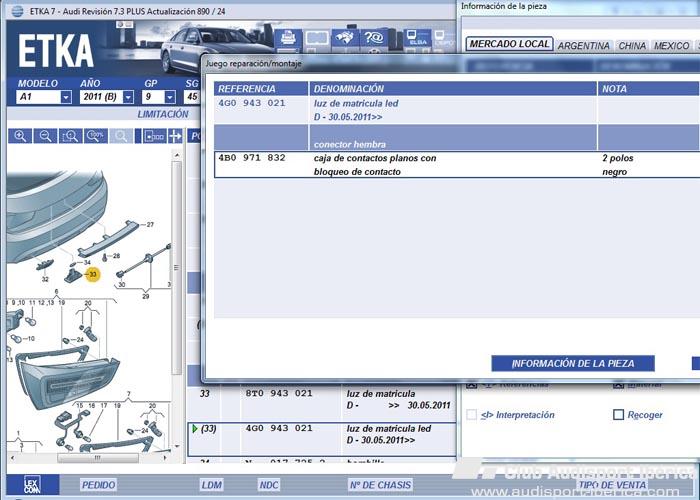Click the zoom in magnifier icon
Screen dimensions: 700x500
20,136
